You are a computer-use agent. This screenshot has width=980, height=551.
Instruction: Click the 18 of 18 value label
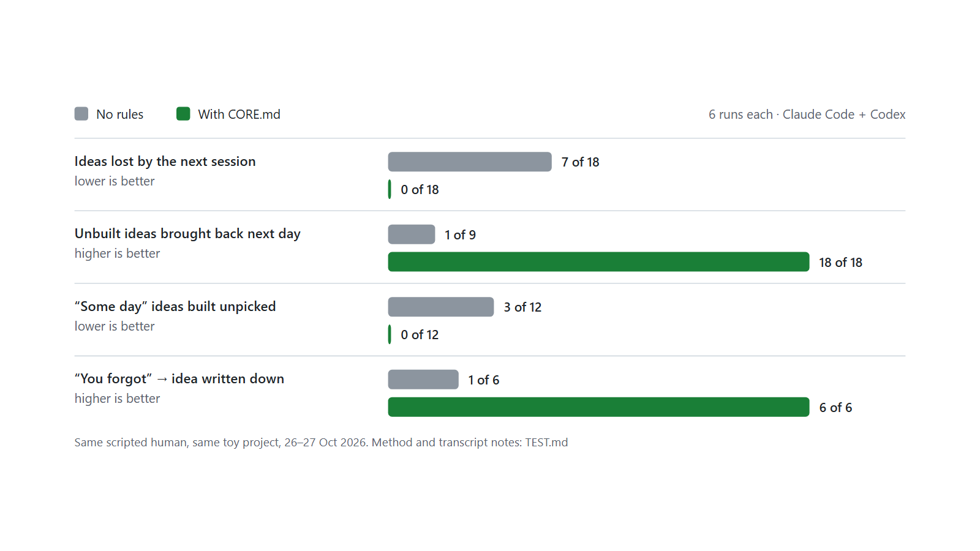[840, 263]
